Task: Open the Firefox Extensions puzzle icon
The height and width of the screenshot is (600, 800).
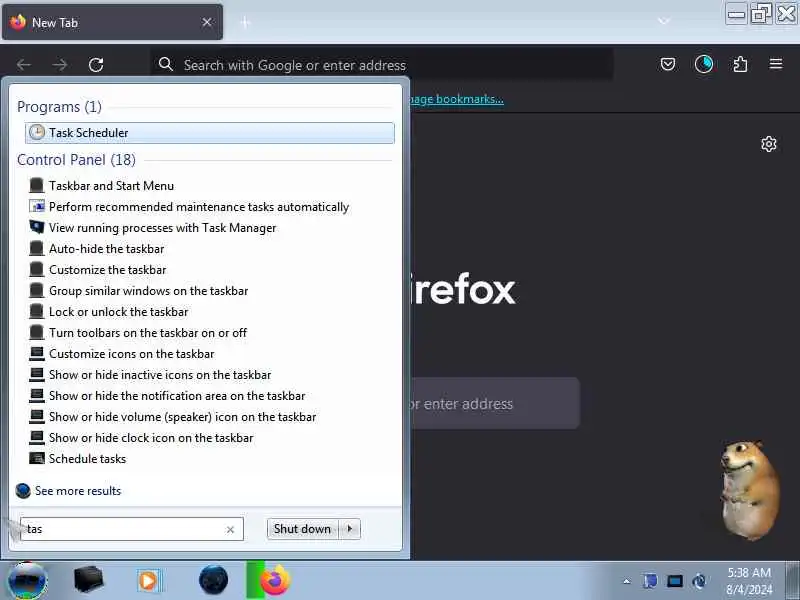Action: pos(740,64)
